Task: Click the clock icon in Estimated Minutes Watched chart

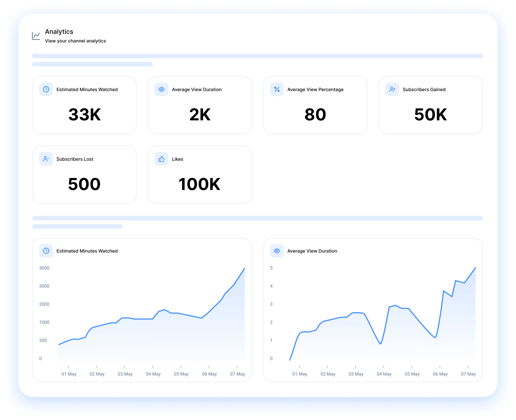Action: (46, 251)
